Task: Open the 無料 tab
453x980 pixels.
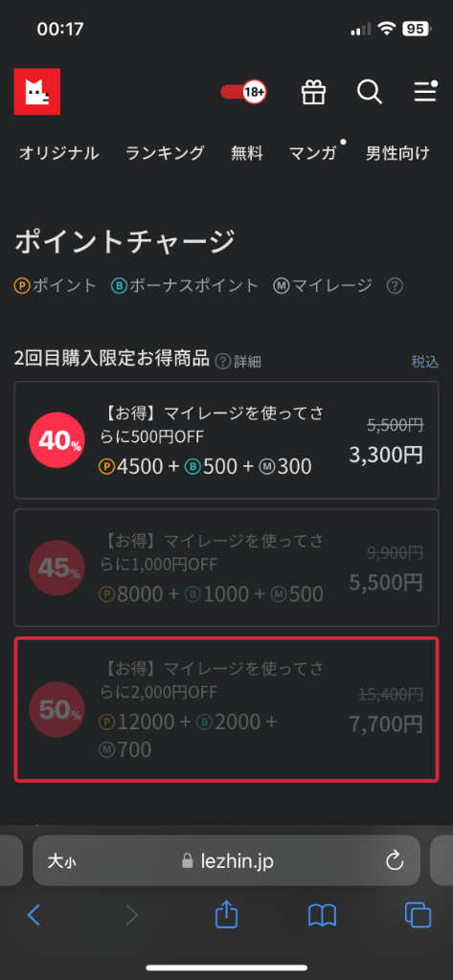Action: [x=247, y=153]
